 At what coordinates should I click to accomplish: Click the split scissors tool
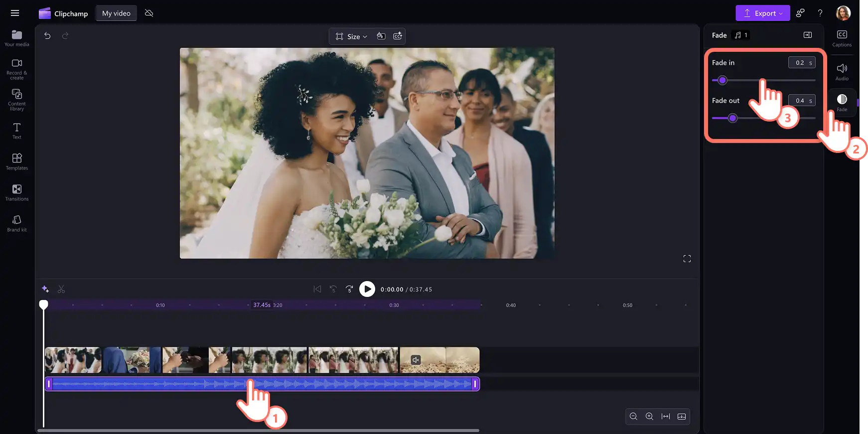(61, 289)
